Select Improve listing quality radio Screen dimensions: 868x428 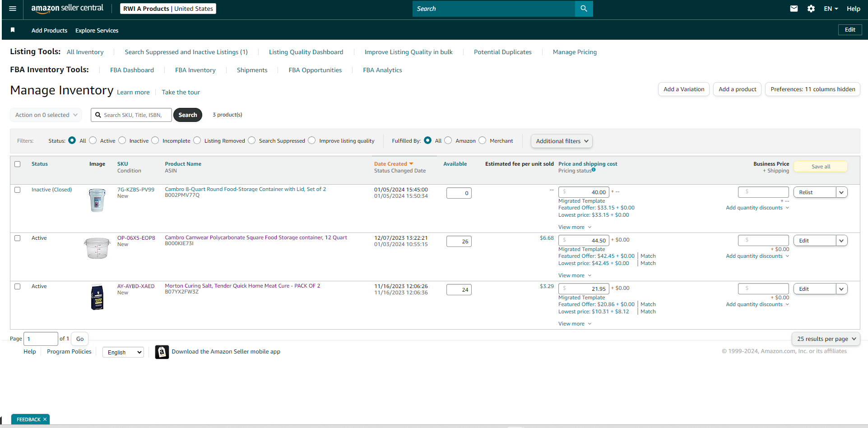(x=312, y=140)
